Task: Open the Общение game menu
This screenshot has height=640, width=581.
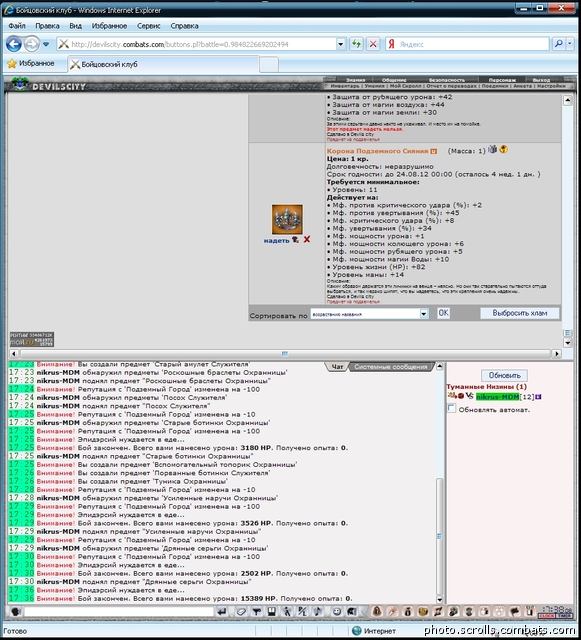Action: coord(394,80)
